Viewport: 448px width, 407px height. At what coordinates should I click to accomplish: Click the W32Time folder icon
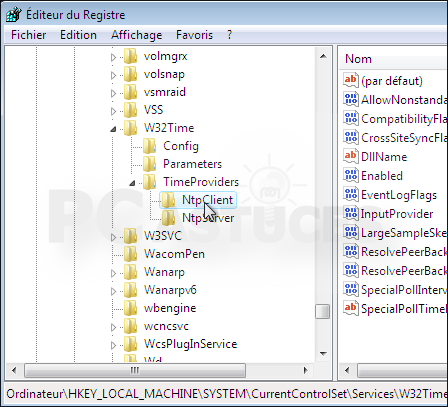130,128
